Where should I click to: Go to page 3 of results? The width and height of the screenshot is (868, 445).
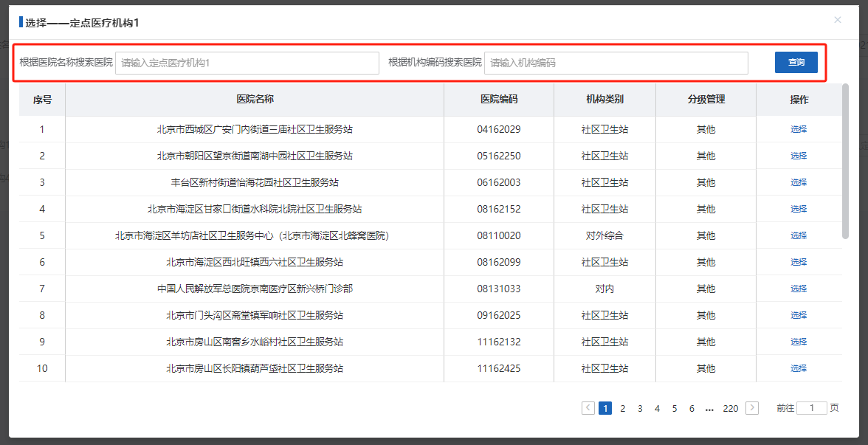(639, 407)
